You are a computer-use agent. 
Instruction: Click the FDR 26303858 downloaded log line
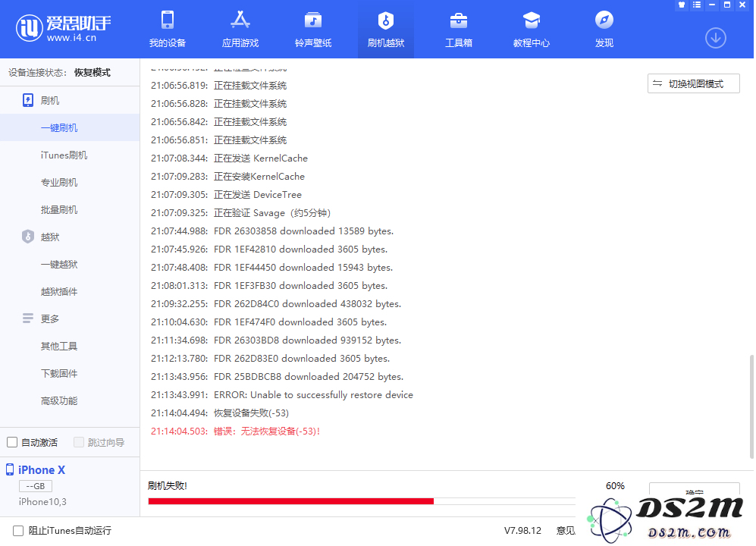[272, 231]
